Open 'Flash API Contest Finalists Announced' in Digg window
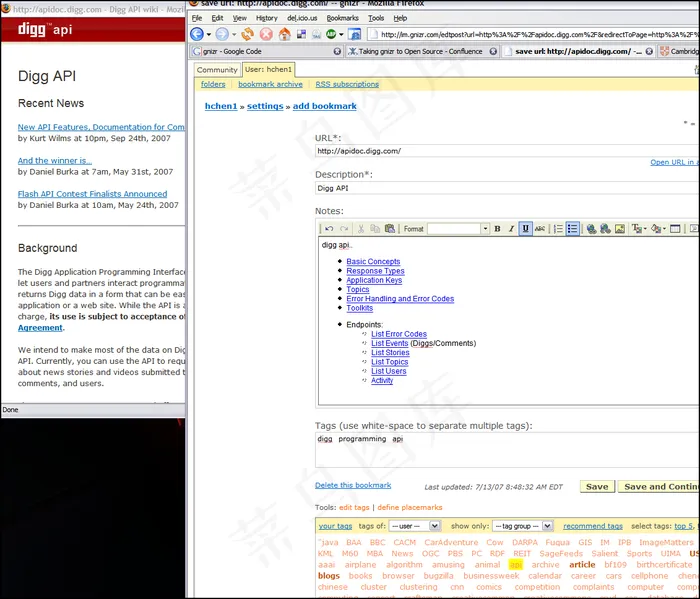The height and width of the screenshot is (599, 700). [92, 194]
